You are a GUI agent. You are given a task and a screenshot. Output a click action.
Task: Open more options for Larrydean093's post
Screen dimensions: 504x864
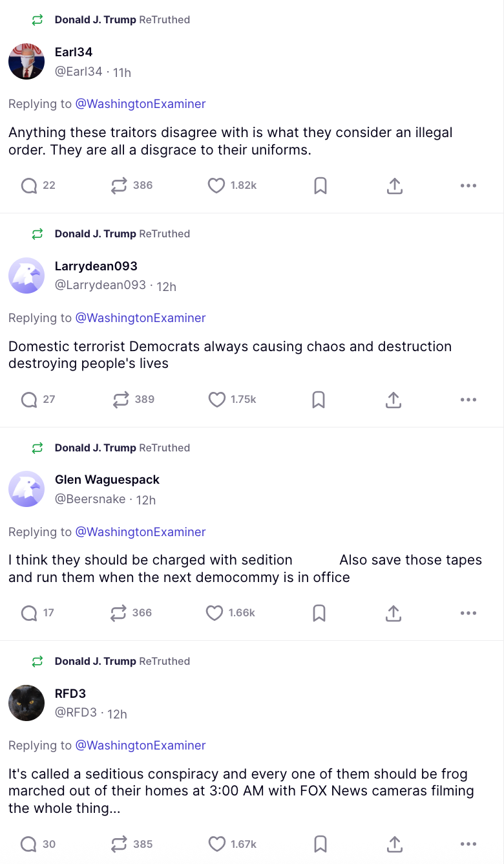[468, 400]
